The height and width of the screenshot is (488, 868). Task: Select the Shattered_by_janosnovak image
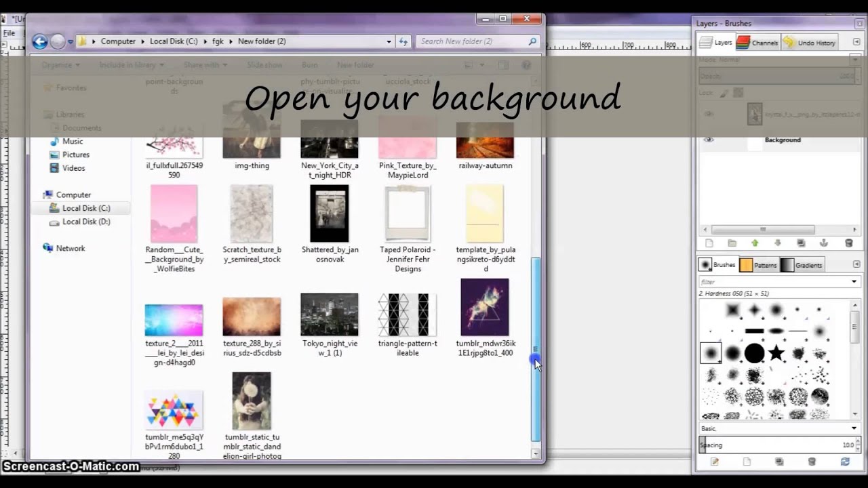coord(330,224)
